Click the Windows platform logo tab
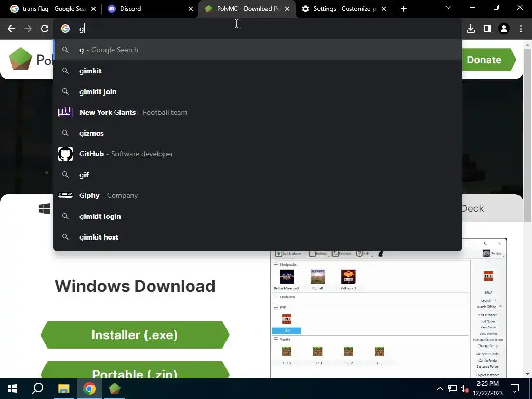 (x=45, y=208)
